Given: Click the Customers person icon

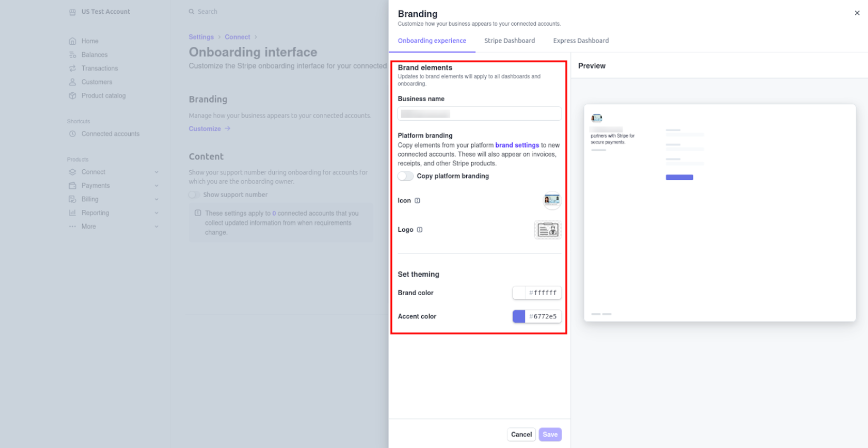Looking at the screenshot, I should click(x=73, y=82).
